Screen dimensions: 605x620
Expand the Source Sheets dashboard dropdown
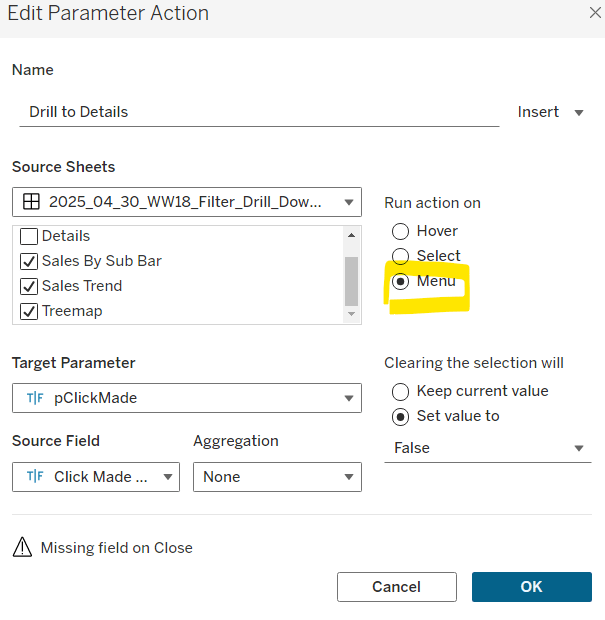point(348,202)
